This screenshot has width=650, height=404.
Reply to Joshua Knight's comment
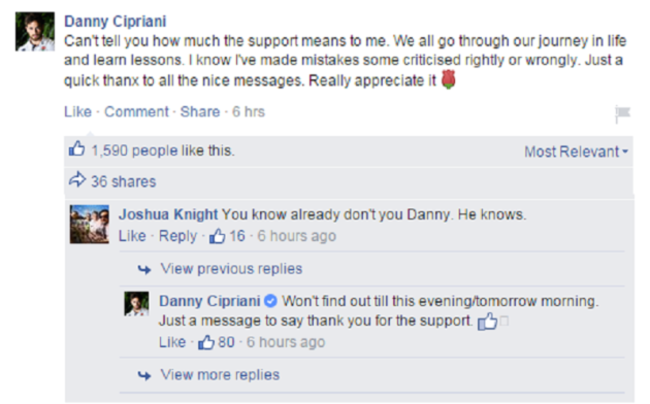(177, 236)
